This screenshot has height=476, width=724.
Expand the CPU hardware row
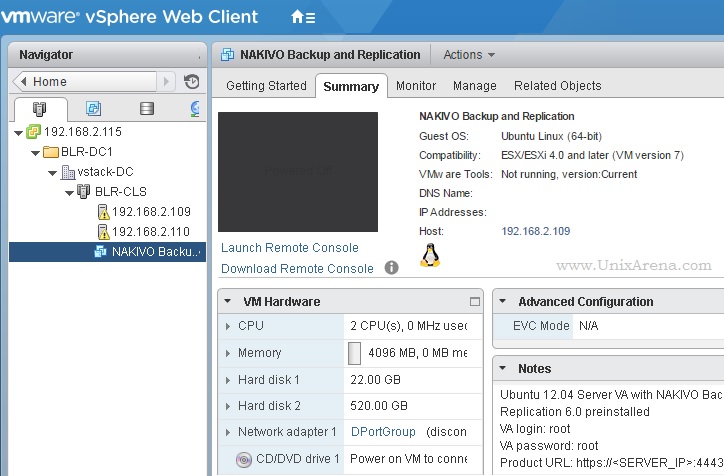point(228,326)
